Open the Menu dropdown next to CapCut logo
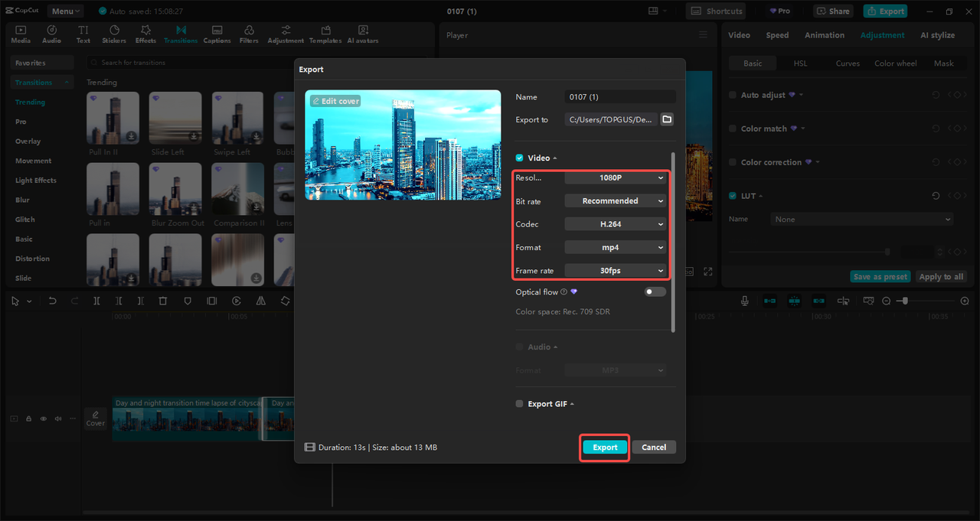Viewport: 980px width, 521px height. (x=65, y=11)
